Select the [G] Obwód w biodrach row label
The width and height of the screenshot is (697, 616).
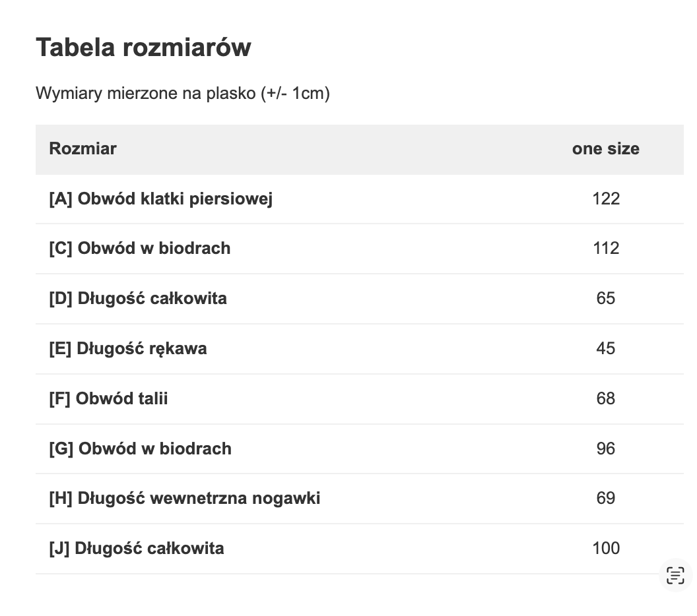pos(140,448)
